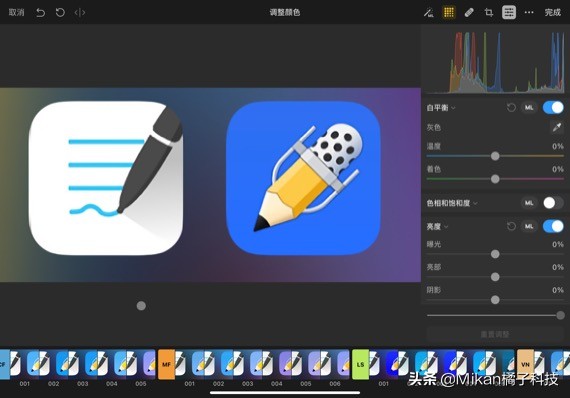
Task: Apply MF preset 002 thumbnail
Action: (218, 364)
